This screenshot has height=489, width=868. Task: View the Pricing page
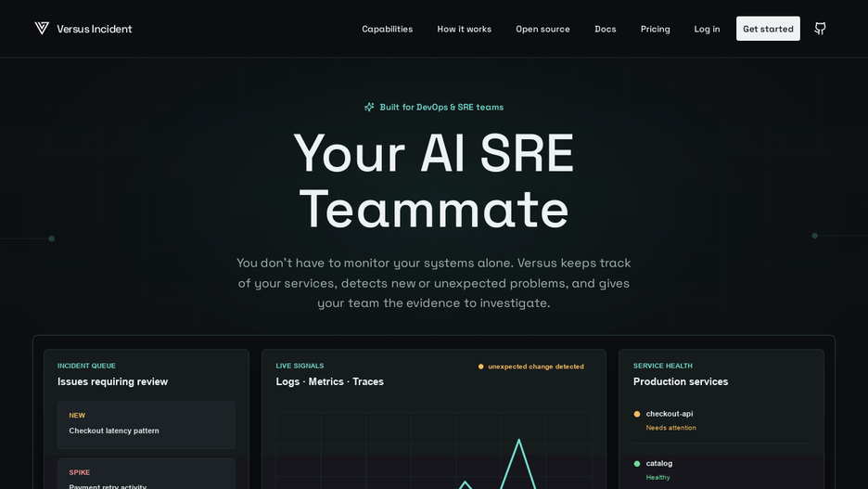point(655,29)
